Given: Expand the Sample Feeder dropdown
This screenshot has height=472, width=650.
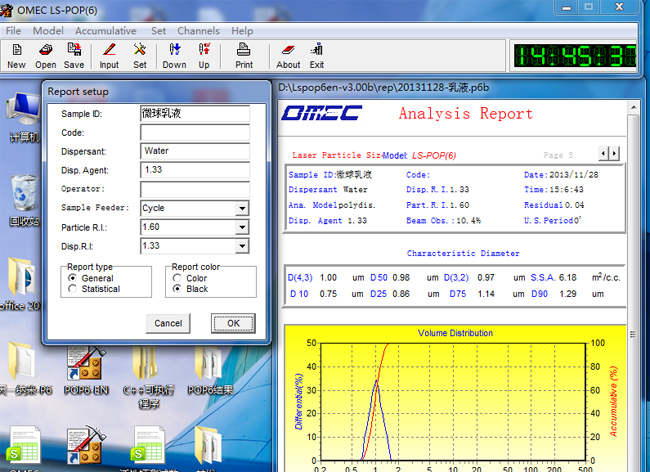Looking at the screenshot, I should coord(242,208).
